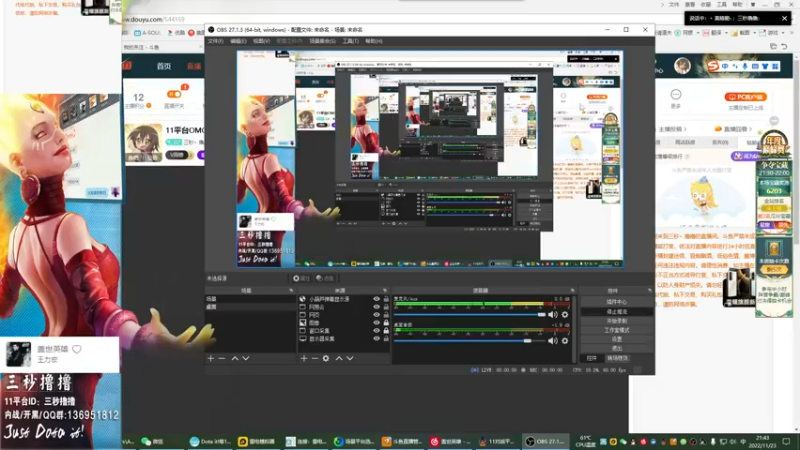This screenshot has width=800, height=450.
Task: Toggle lock for browser source with globe icon
Action: [386, 299]
